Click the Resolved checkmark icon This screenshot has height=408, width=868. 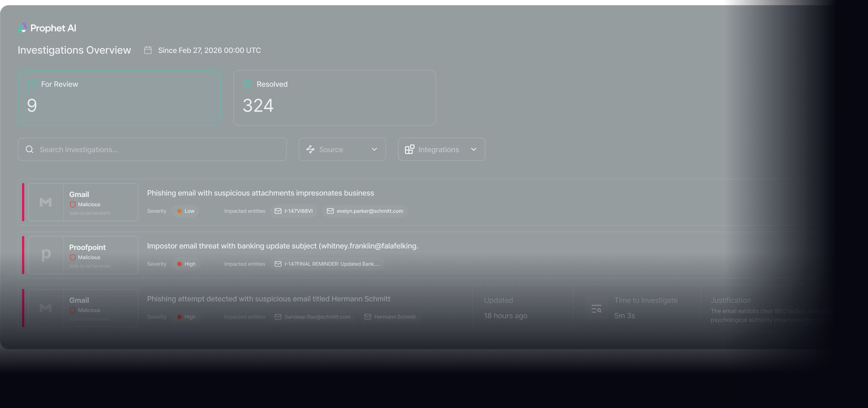tap(247, 84)
